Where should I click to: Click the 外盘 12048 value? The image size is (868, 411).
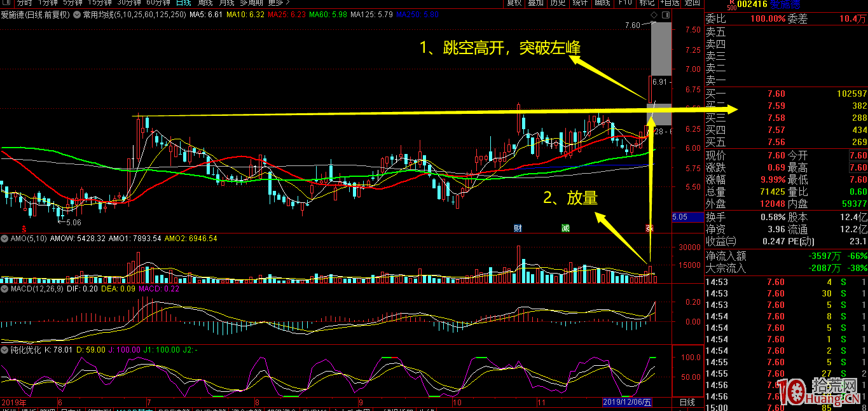(x=771, y=204)
